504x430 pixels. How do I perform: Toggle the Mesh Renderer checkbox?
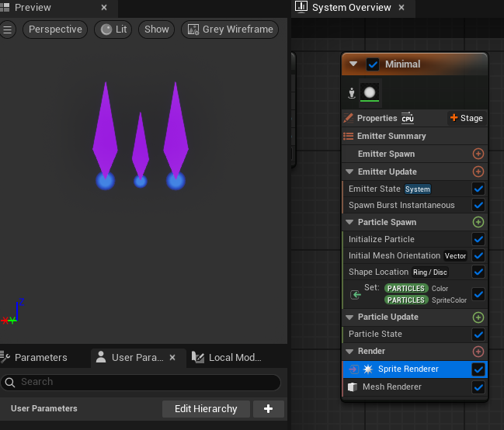click(x=478, y=387)
